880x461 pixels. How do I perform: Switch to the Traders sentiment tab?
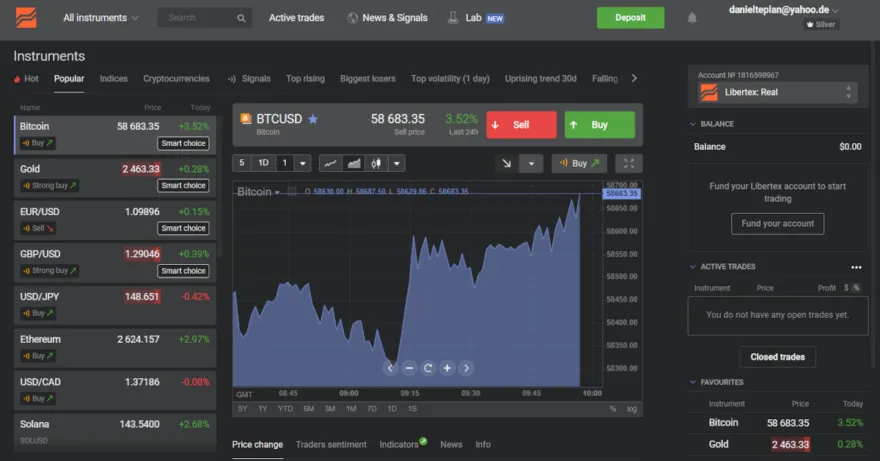331,444
